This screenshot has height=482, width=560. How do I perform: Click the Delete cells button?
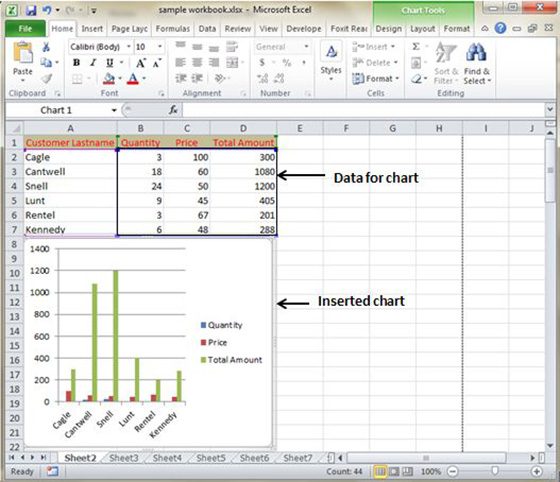375,63
